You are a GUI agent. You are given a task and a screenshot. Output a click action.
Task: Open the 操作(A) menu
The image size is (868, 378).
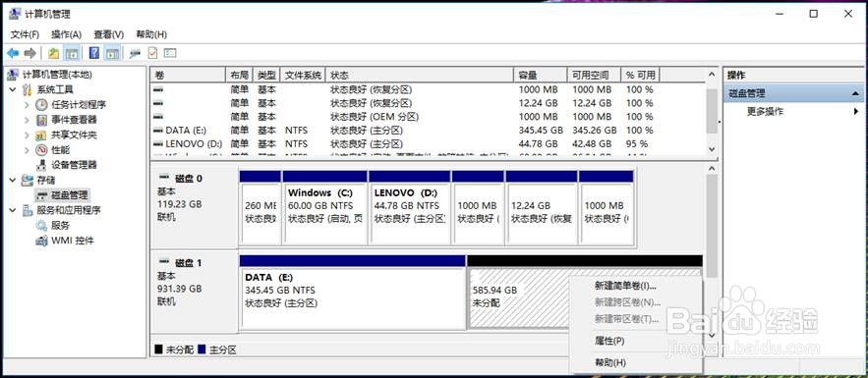(x=67, y=34)
